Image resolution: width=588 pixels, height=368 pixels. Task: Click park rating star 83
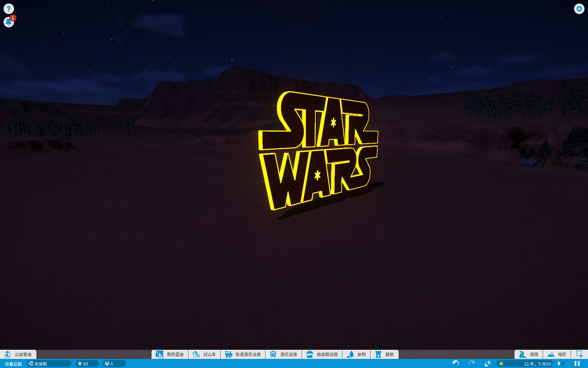coord(87,364)
